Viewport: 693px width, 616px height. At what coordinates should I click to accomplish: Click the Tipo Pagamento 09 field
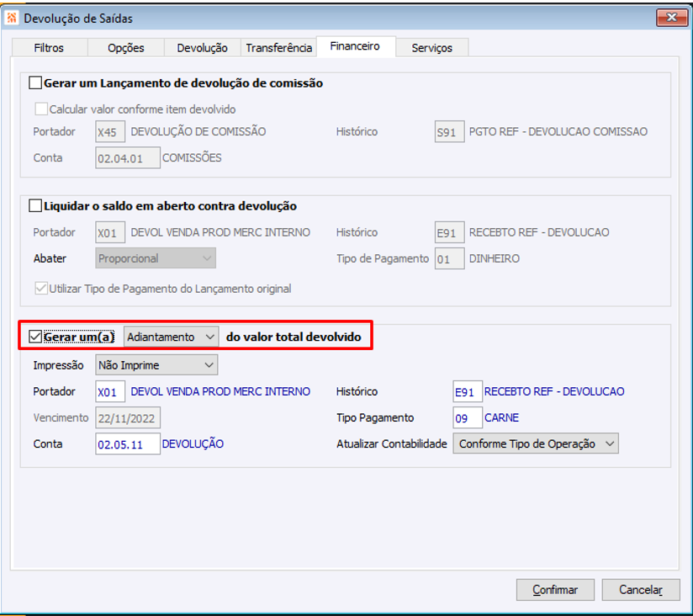tap(468, 418)
